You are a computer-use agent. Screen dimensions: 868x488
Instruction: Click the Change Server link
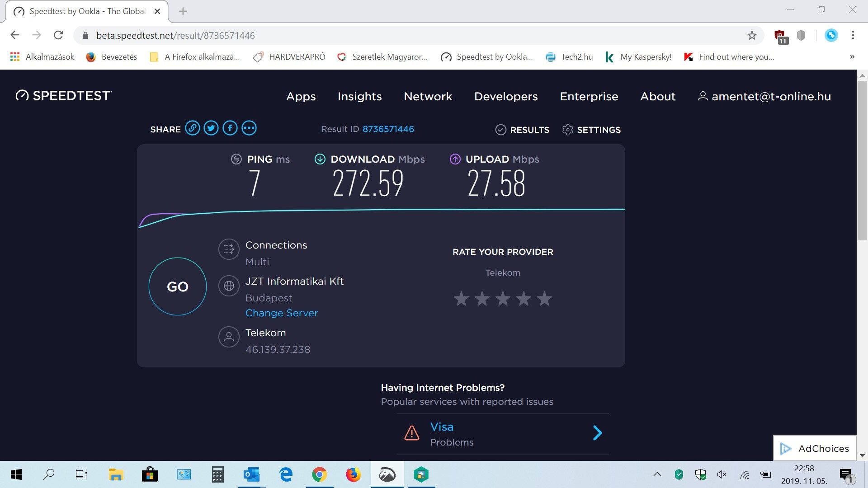pos(282,313)
